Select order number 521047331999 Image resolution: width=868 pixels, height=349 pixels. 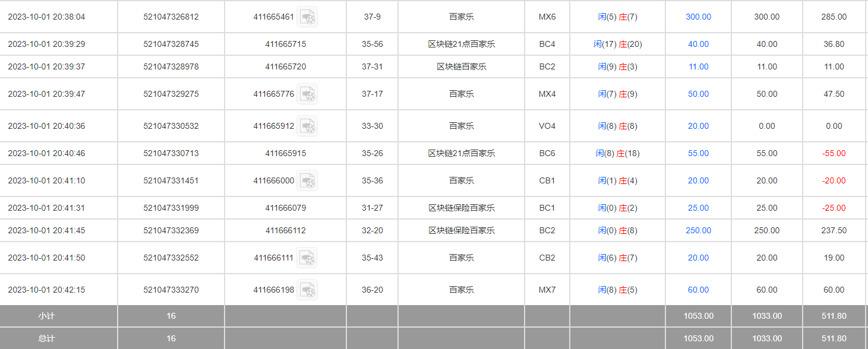[171, 208]
